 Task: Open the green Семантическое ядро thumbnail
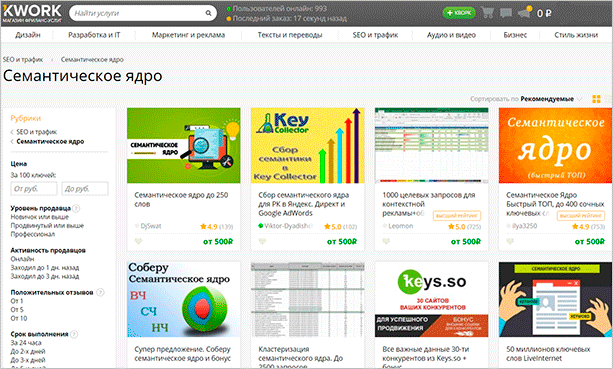[184, 145]
